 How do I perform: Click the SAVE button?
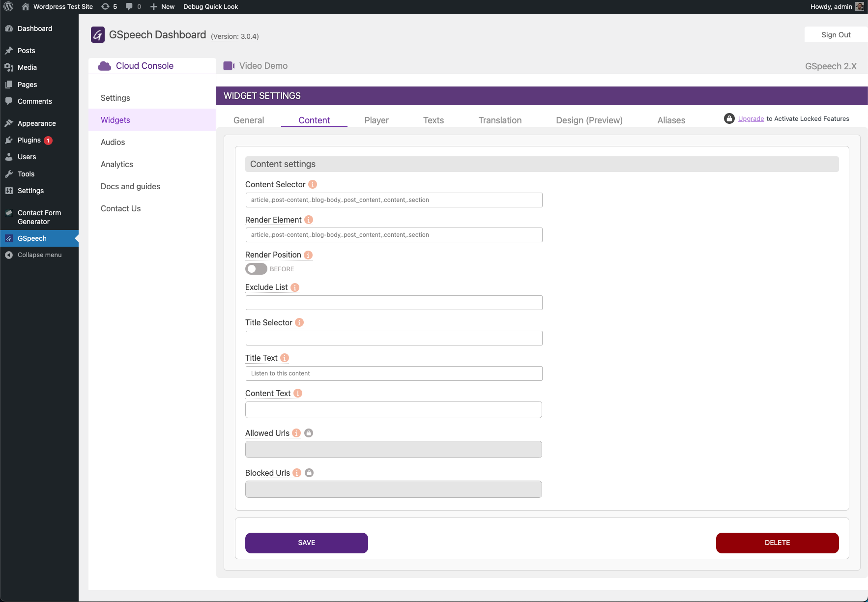click(307, 543)
